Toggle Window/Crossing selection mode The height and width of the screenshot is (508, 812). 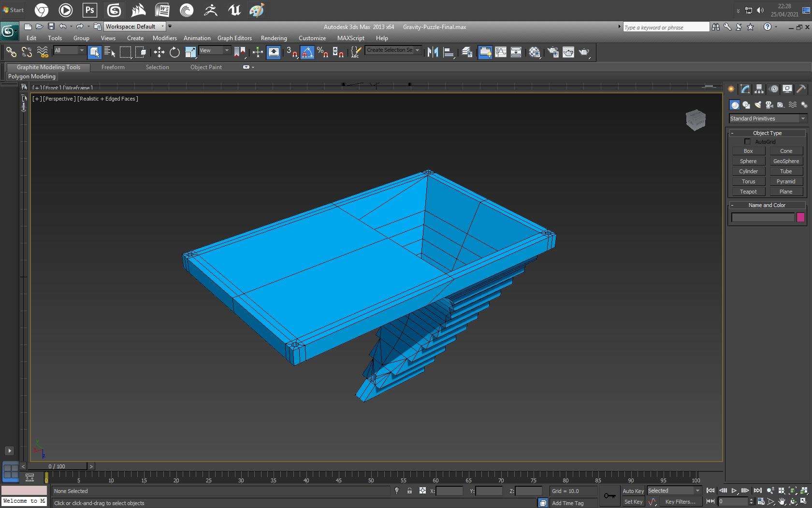(141, 52)
